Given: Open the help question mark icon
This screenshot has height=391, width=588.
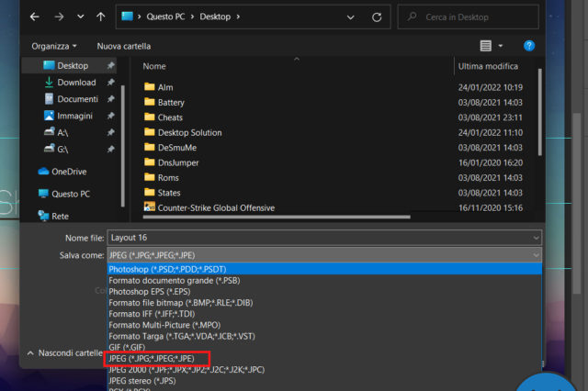Looking at the screenshot, I should 529,45.
